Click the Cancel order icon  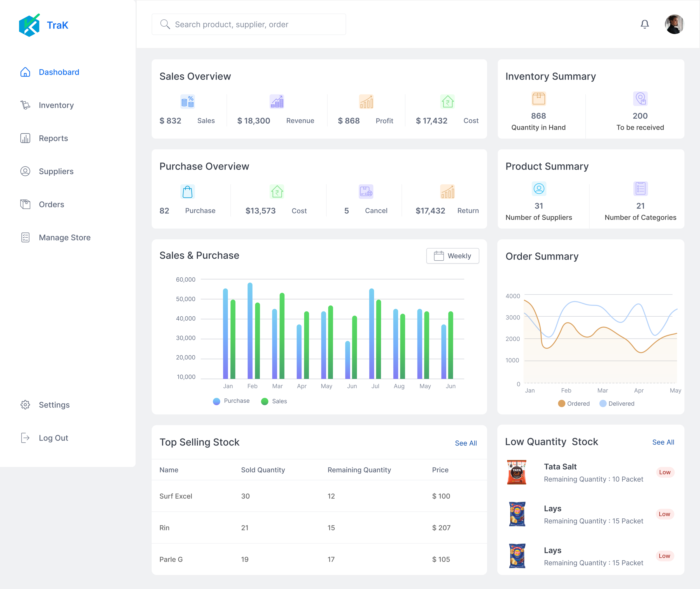(366, 192)
